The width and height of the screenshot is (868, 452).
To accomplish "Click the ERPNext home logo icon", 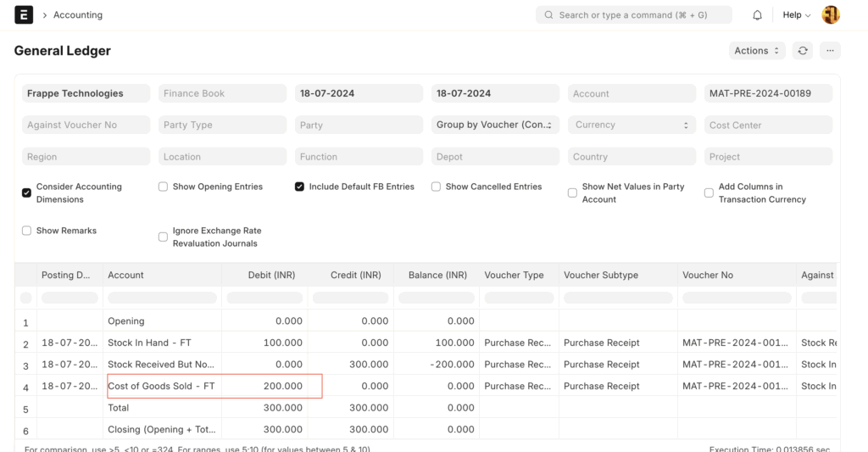I will (x=24, y=14).
